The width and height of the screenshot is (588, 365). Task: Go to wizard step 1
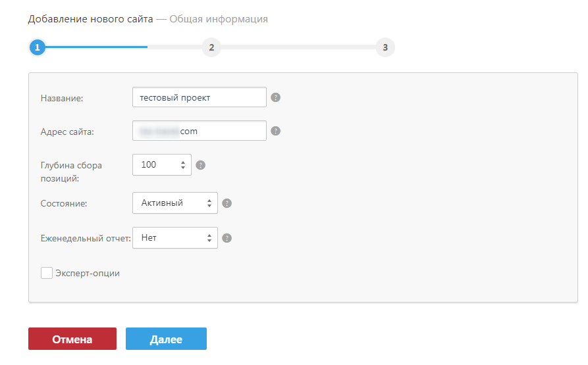pos(38,47)
